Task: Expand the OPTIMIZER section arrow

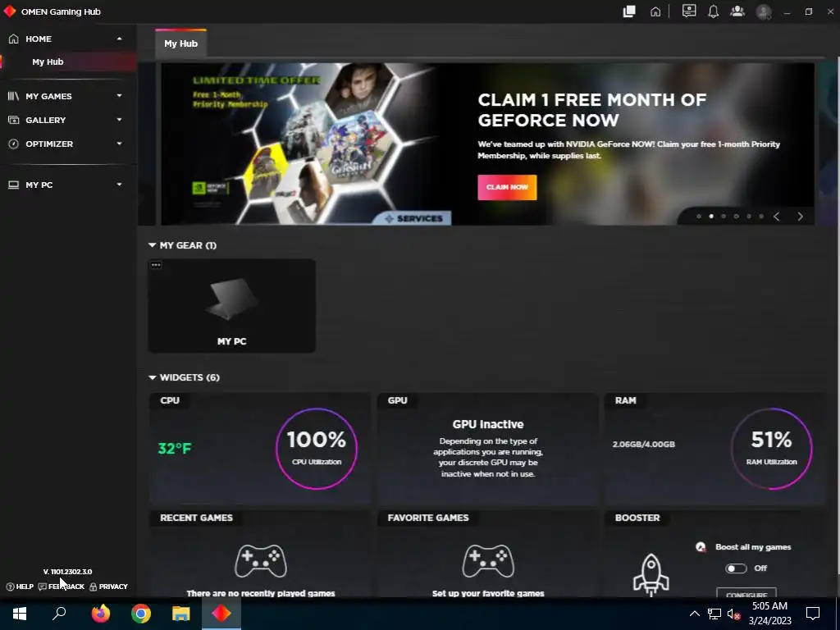Action: click(120, 144)
